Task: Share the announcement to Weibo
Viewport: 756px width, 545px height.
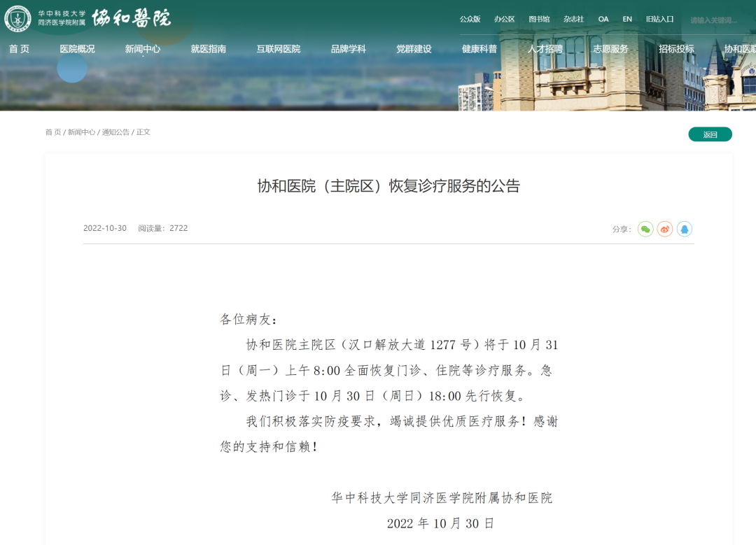Action: [665, 229]
